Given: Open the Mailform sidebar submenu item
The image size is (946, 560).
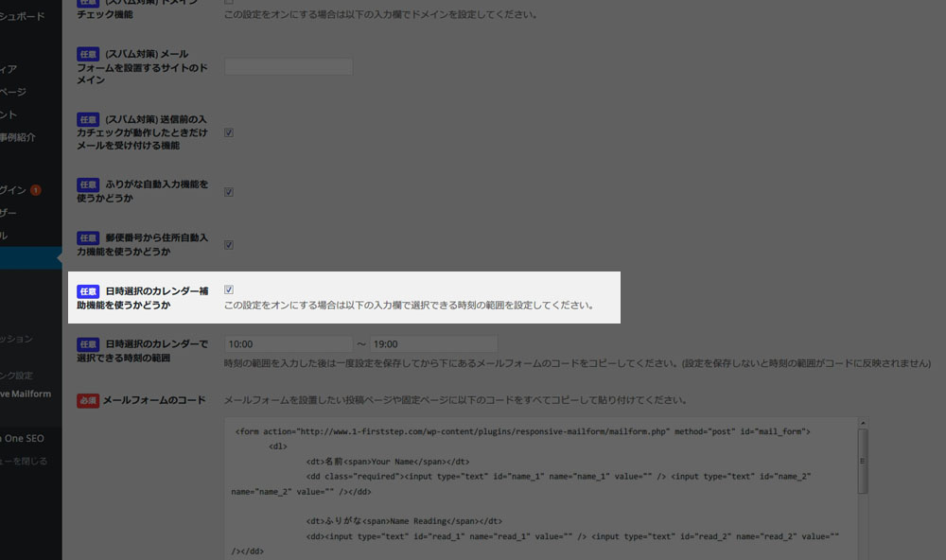Looking at the screenshot, I should [26, 394].
